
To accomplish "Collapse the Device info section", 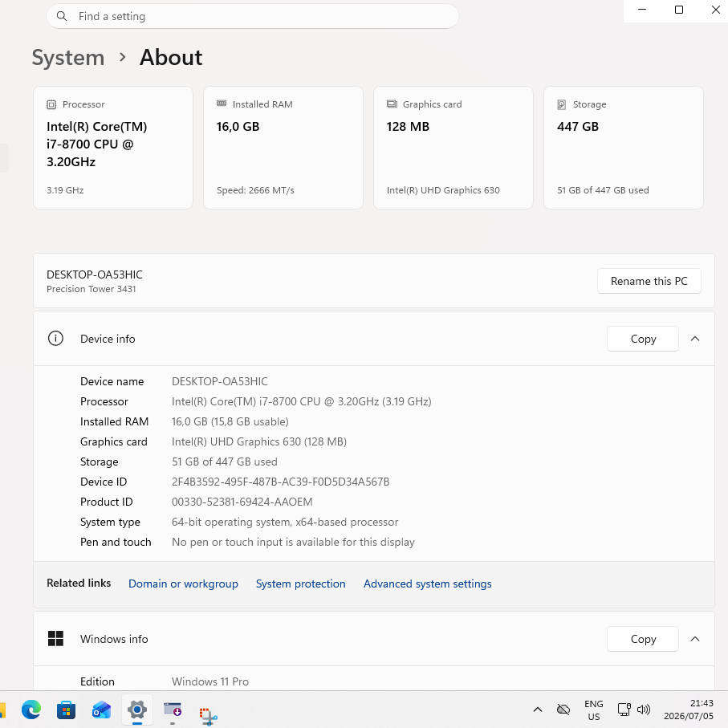I will pyautogui.click(x=694, y=339).
